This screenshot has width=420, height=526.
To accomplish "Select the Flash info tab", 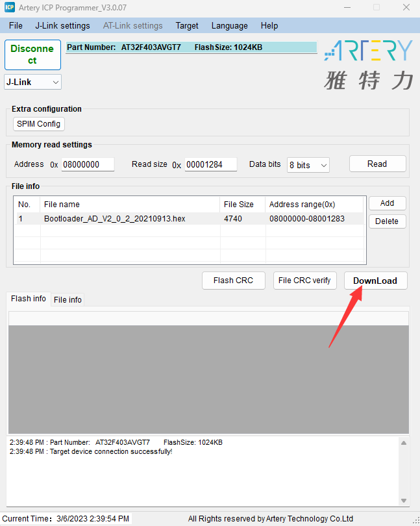I will point(29,299).
